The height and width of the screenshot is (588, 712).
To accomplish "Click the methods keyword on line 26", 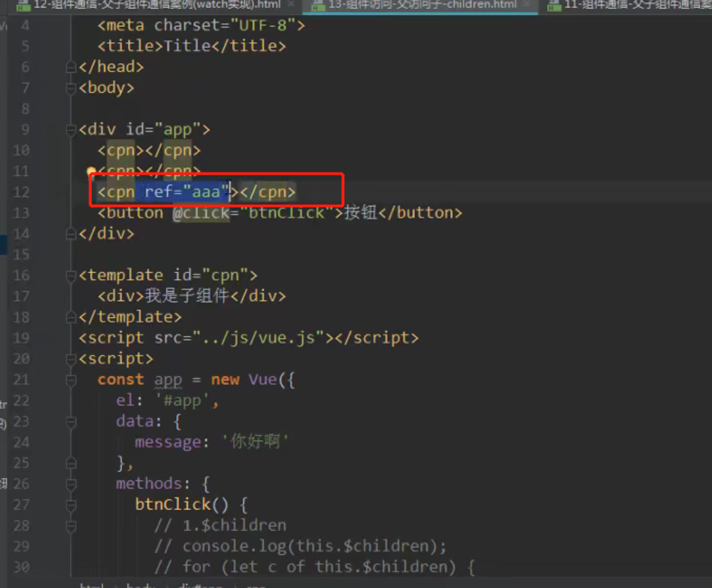I will tap(149, 484).
